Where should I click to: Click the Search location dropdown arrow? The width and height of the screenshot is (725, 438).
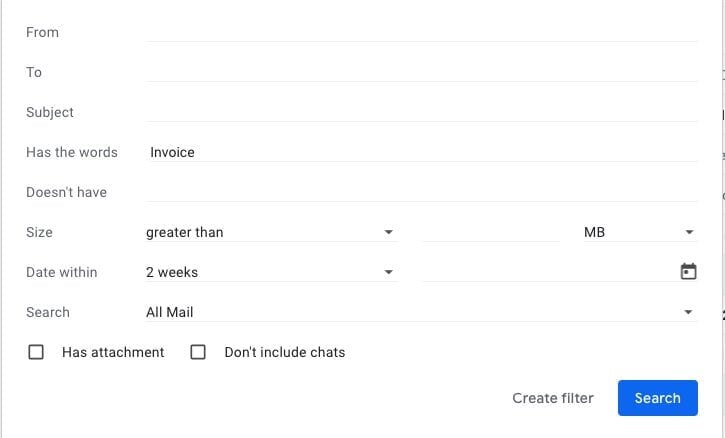click(688, 312)
